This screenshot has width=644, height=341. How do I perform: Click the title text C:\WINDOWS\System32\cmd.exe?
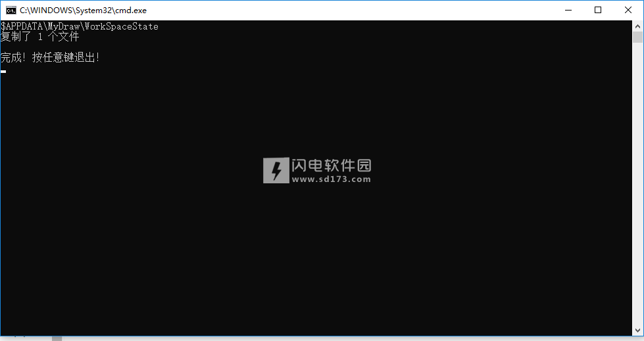[x=83, y=11]
